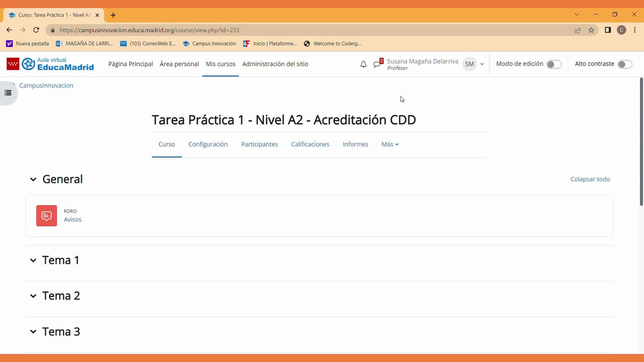Open the course index drawer icon
This screenshot has width=644, height=362.
(x=8, y=93)
